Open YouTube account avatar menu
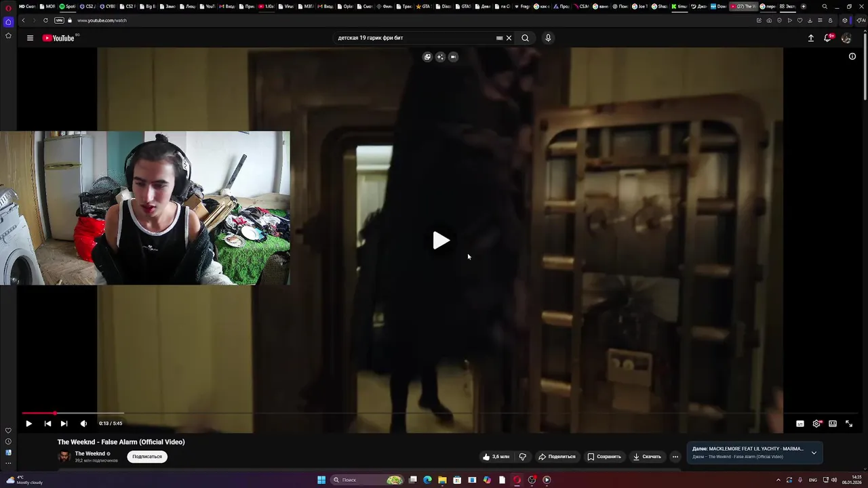868x488 pixels. (846, 38)
